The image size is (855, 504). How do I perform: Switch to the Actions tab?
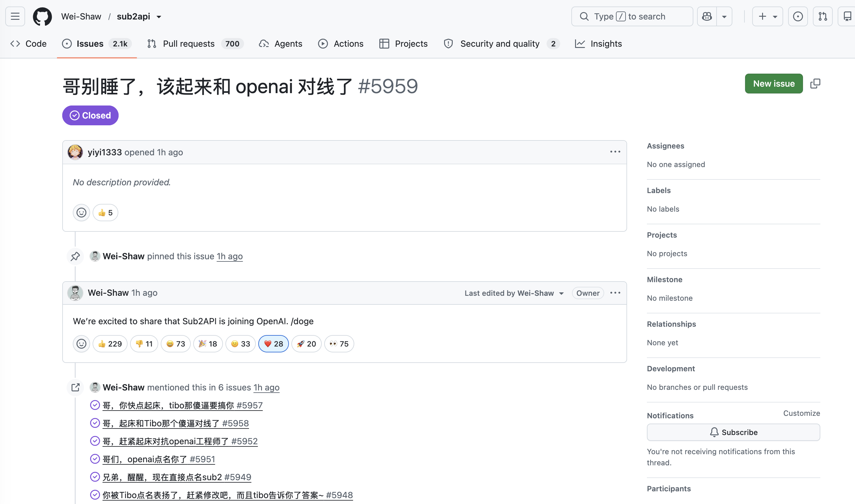[x=341, y=44]
